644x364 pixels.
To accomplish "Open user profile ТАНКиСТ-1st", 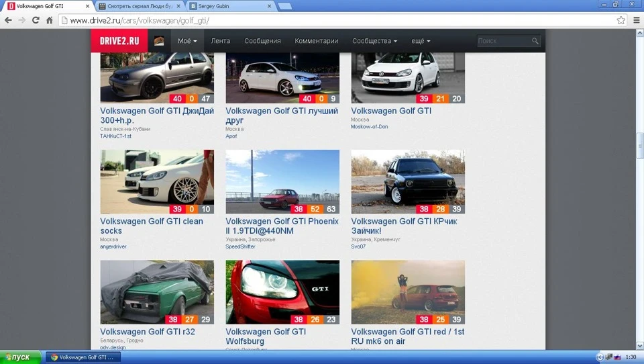I will pos(116,136).
